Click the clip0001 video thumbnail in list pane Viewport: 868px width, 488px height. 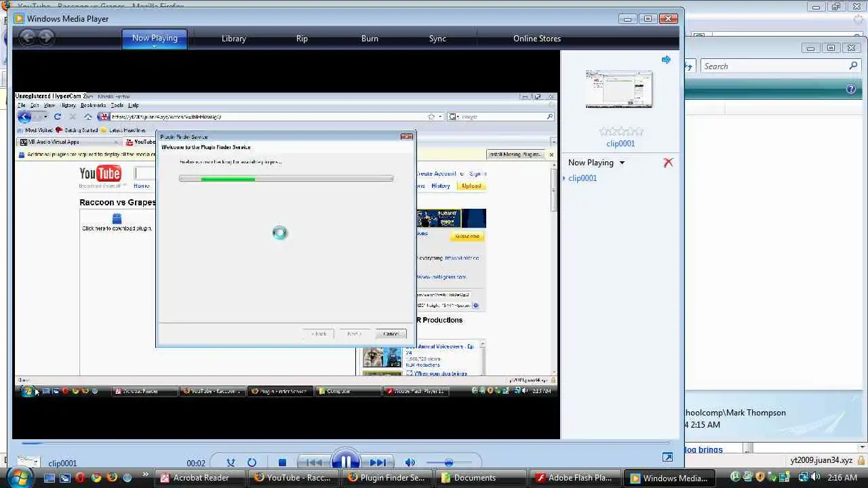click(x=619, y=89)
